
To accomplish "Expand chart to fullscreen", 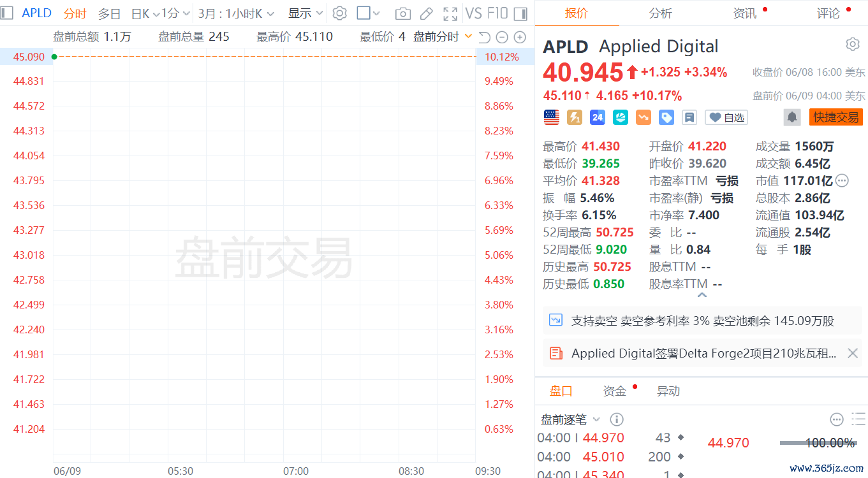I will pyautogui.click(x=450, y=13).
